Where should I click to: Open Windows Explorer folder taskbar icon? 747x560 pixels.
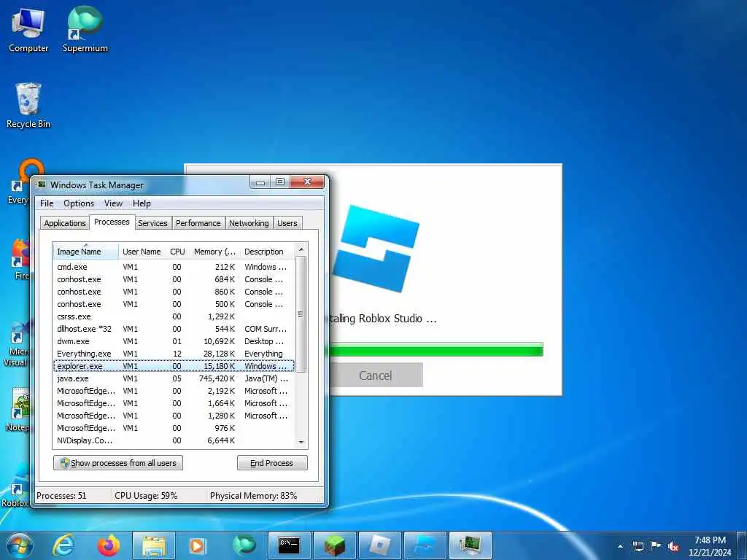[x=154, y=545]
